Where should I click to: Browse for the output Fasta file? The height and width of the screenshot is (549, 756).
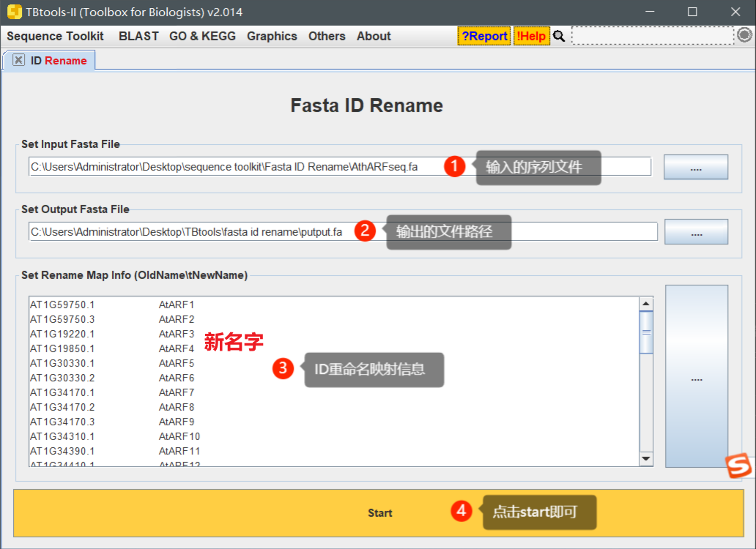[696, 231]
